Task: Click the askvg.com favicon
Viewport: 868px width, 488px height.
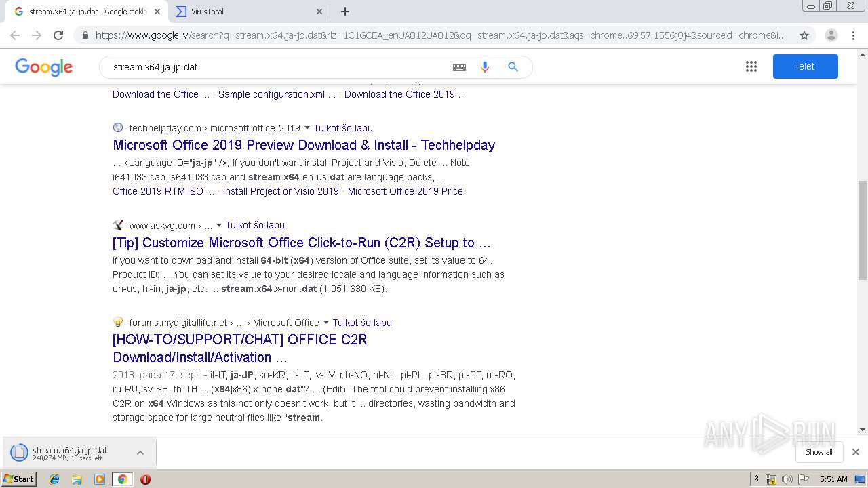Action: click(x=118, y=225)
